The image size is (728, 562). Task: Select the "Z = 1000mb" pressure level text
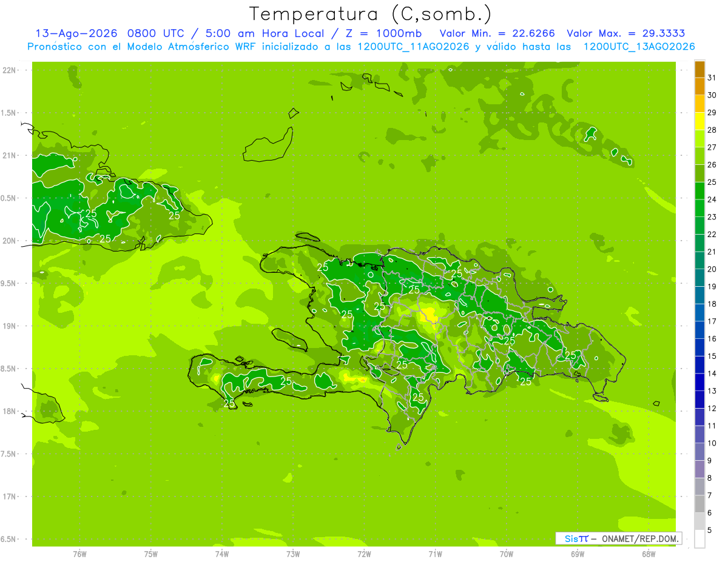pyautogui.click(x=384, y=33)
